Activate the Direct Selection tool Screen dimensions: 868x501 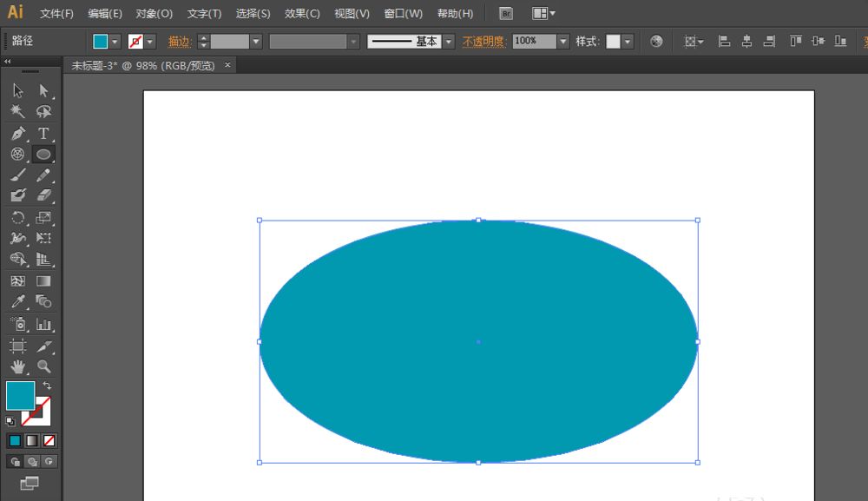43,90
